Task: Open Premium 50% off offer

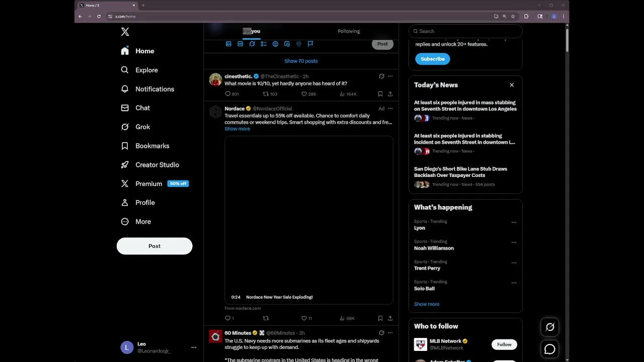Action: (x=155, y=184)
